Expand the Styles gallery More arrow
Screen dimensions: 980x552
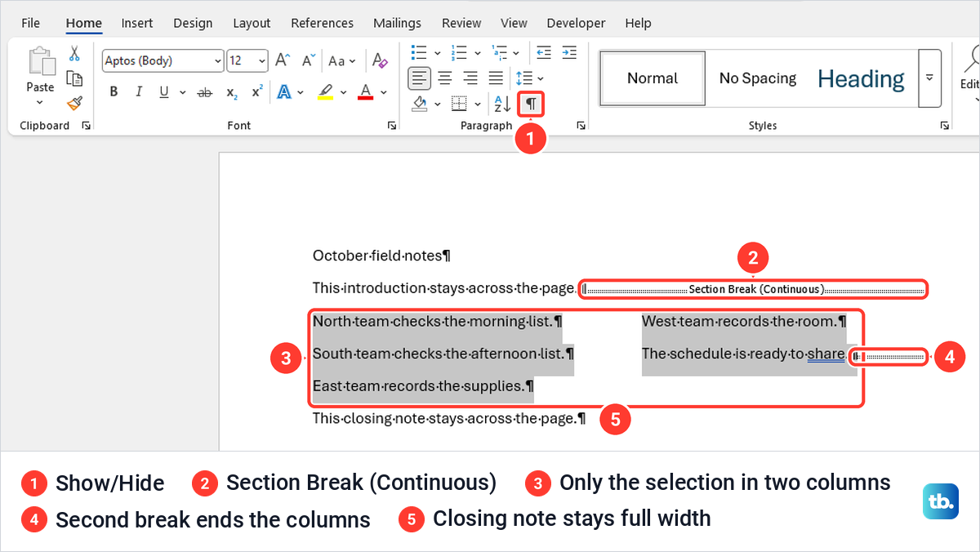point(929,78)
